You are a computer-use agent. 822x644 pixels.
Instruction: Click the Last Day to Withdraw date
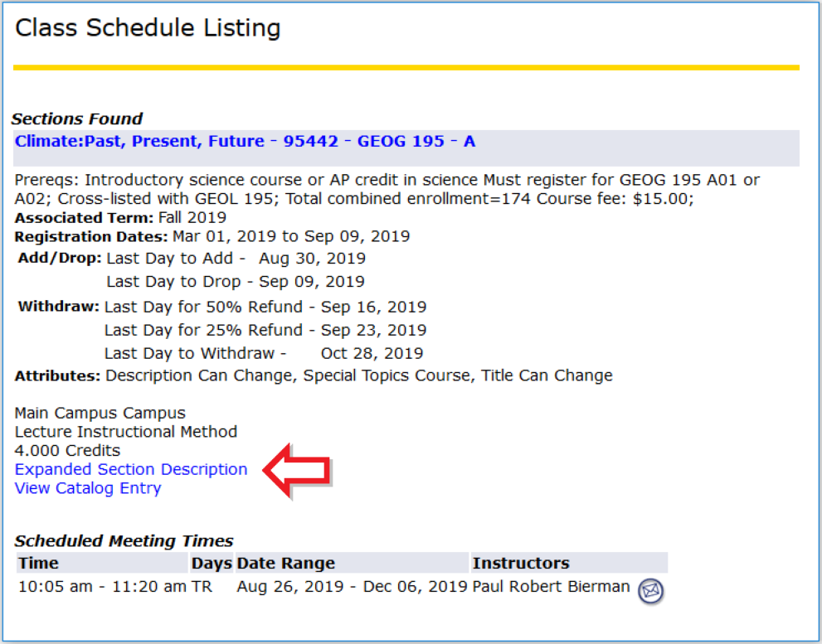[x=372, y=353]
